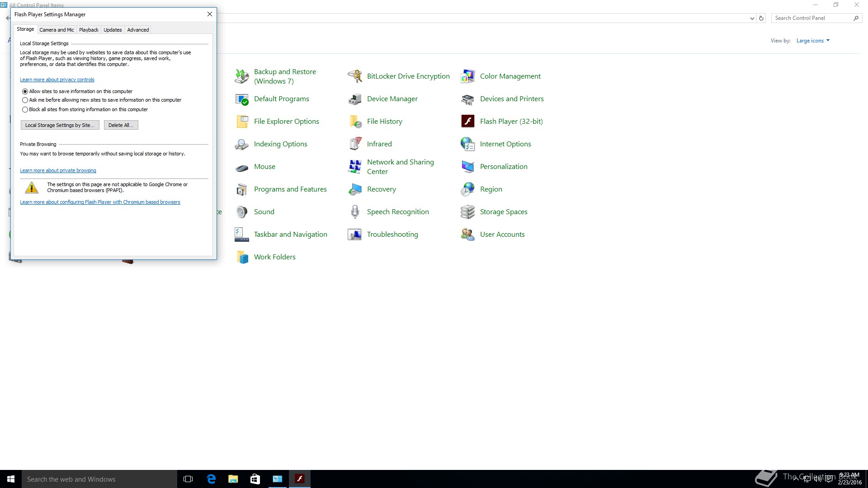Click the Default Programs icon
Screen dimensions: 868x488
pos(242,99)
